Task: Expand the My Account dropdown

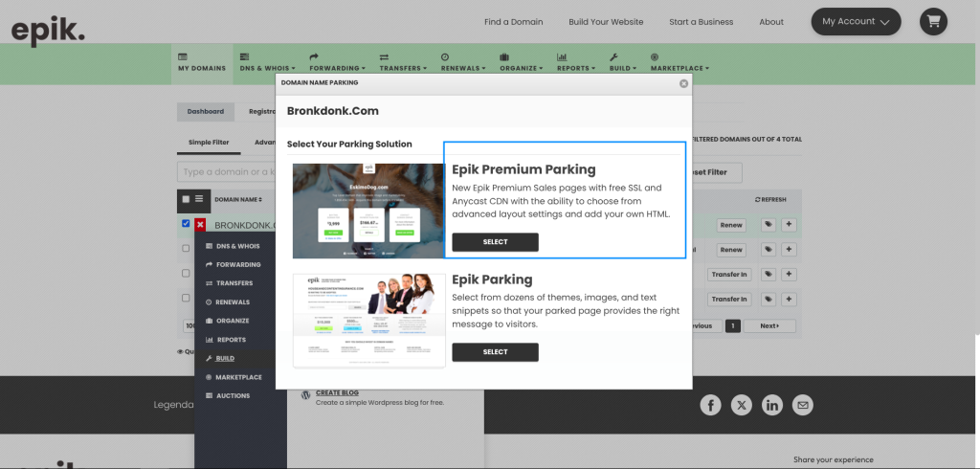Action: pyautogui.click(x=856, y=21)
